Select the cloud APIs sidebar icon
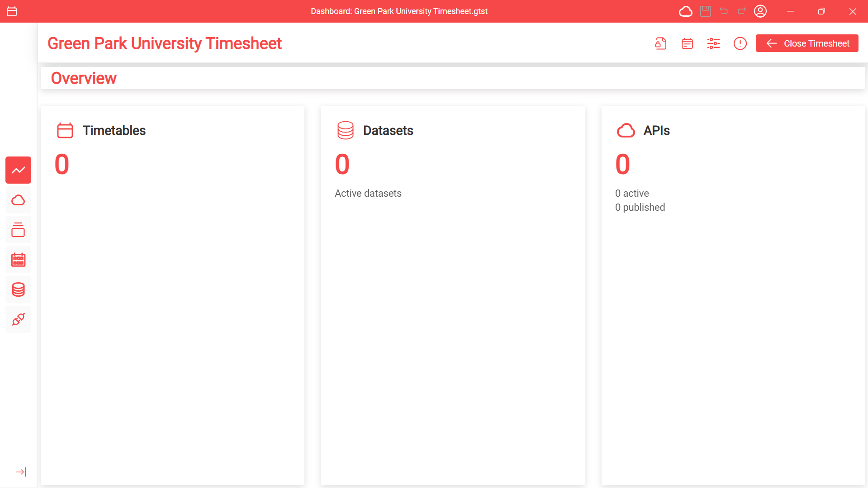 pyautogui.click(x=19, y=200)
